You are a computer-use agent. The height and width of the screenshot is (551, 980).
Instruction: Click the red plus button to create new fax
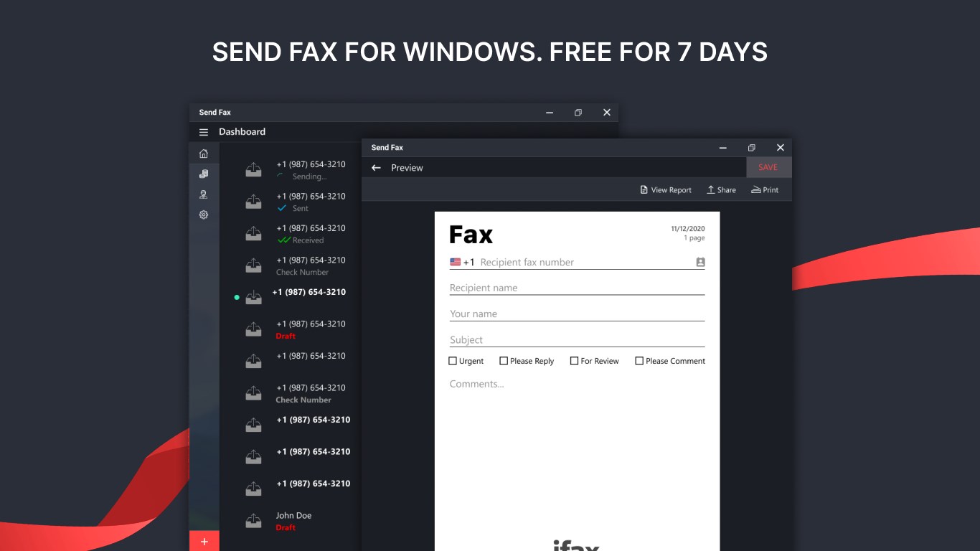204,541
